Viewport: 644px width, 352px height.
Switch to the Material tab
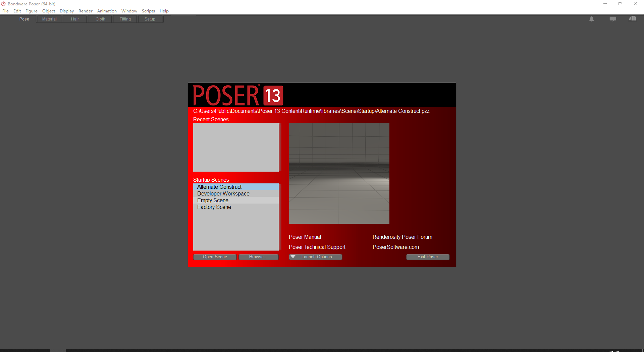point(49,19)
